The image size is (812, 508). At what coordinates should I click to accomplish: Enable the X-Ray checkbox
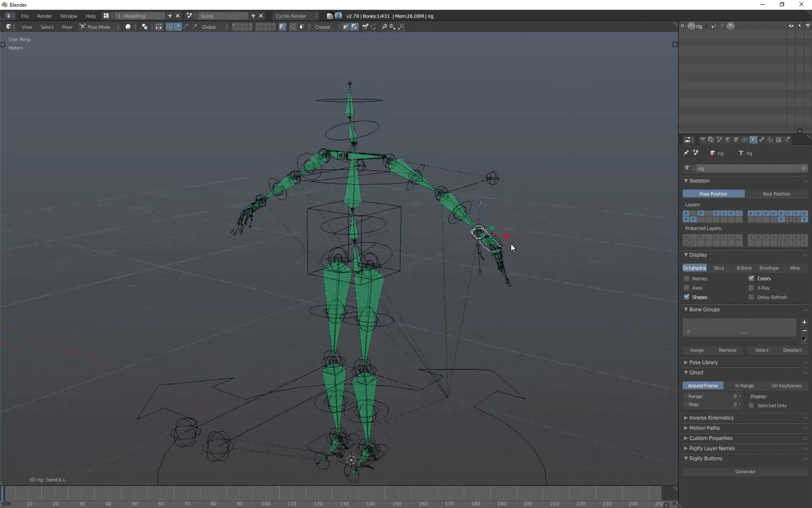pos(751,288)
